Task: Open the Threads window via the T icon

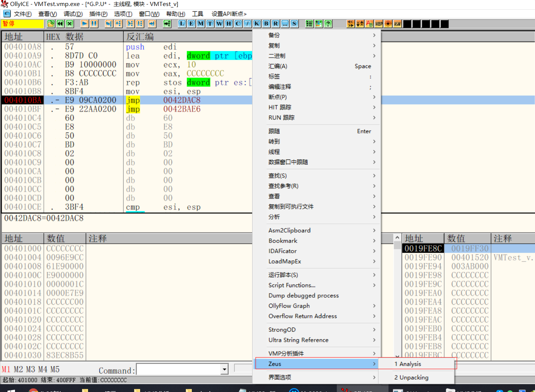Action: 209,23
